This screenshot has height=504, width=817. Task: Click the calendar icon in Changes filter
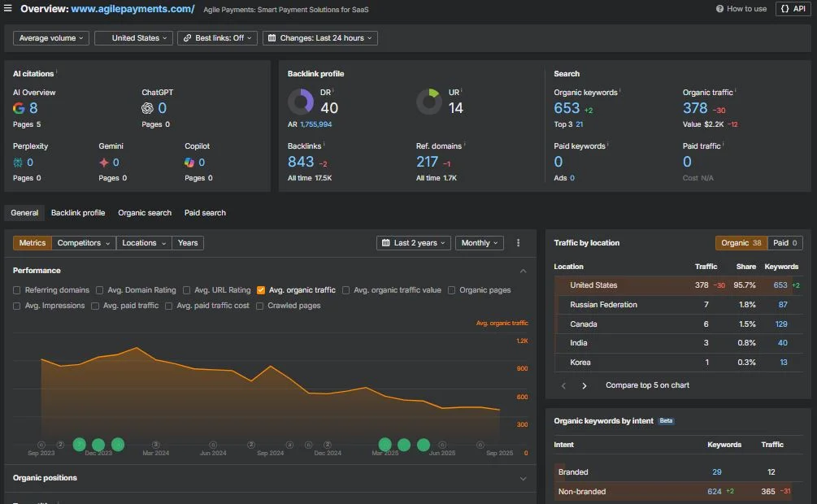[272, 38]
